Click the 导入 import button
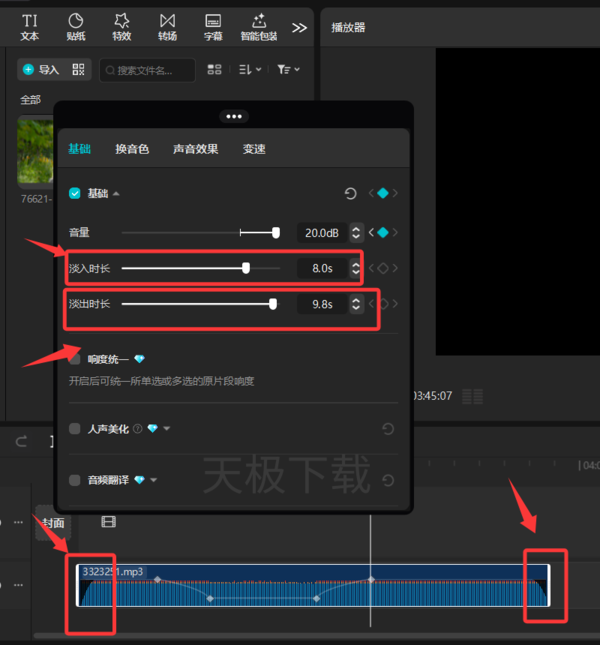600x645 pixels. click(41, 70)
